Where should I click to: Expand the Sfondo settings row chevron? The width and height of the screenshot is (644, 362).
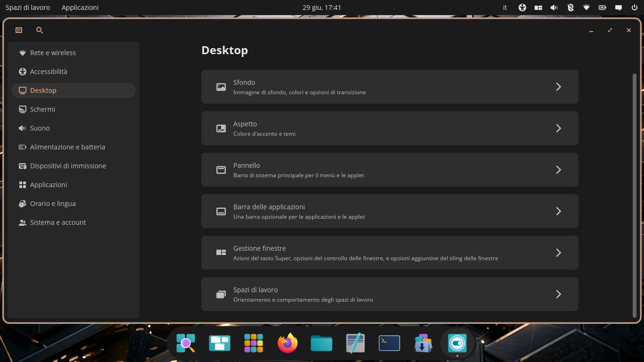[x=558, y=87]
